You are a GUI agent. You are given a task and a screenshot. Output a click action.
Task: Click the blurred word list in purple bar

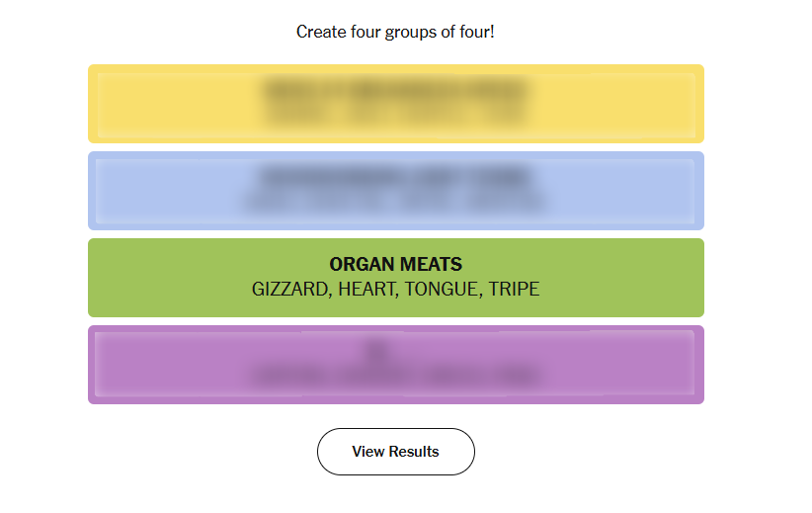pyautogui.click(x=395, y=377)
